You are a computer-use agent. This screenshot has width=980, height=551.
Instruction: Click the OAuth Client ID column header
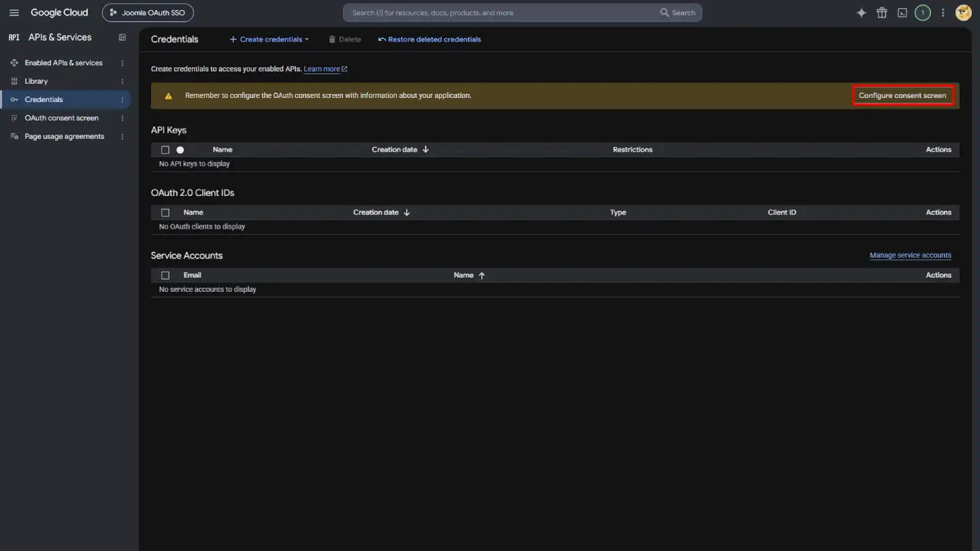pos(782,212)
